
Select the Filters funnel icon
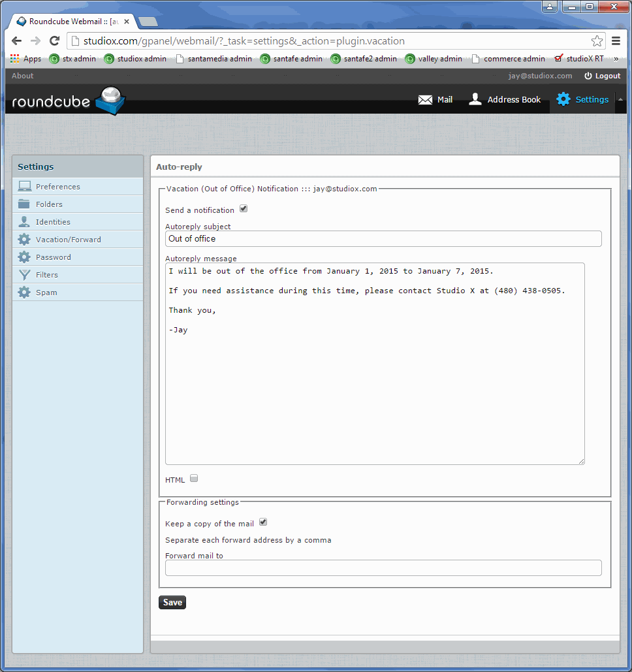pos(25,274)
